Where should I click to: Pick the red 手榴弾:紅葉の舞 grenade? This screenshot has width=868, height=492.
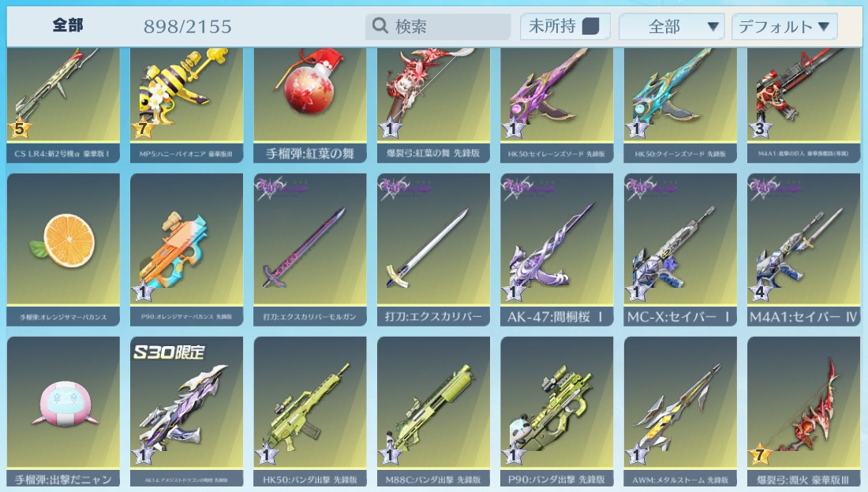click(310, 105)
